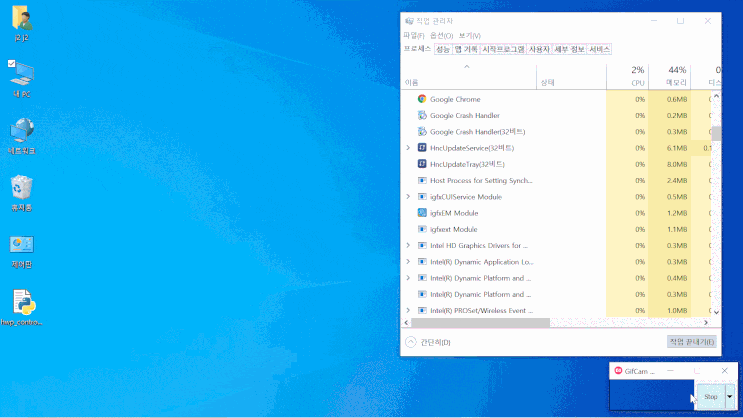Click the vertical scrollbar thumb in process list
Screen dimensions: 743x418
pyautogui.click(x=716, y=133)
